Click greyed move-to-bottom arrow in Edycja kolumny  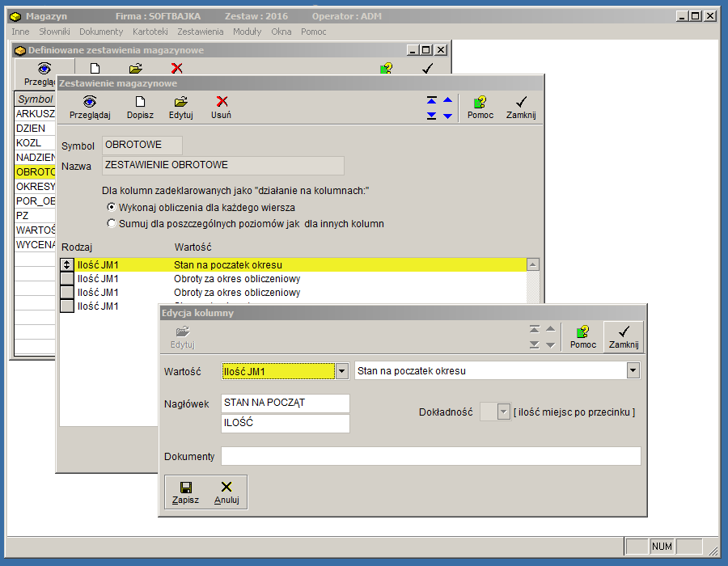(x=535, y=344)
